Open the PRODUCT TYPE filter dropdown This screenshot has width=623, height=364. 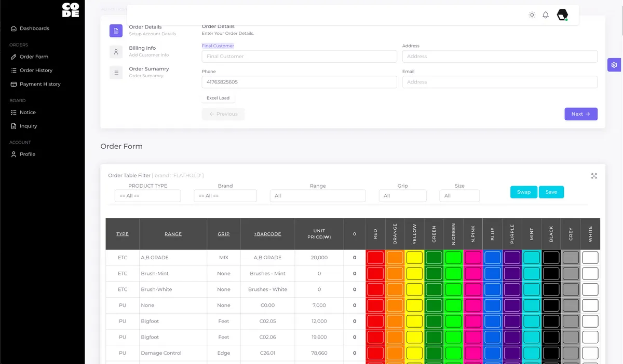click(147, 195)
